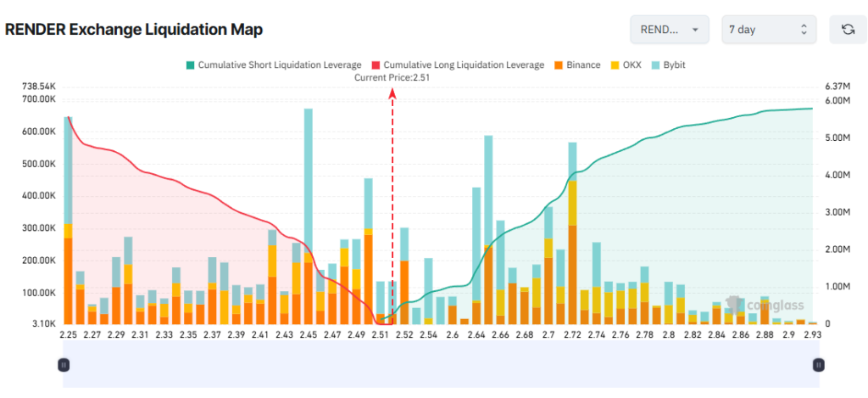Click the bar at price 2.72

click(572, 233)
